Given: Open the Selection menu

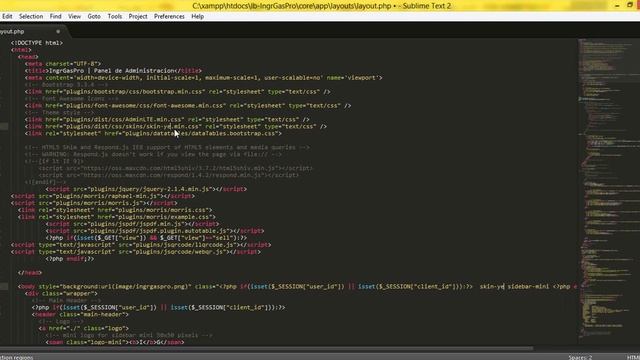Looking at the screenshot, I should point(31,16).
